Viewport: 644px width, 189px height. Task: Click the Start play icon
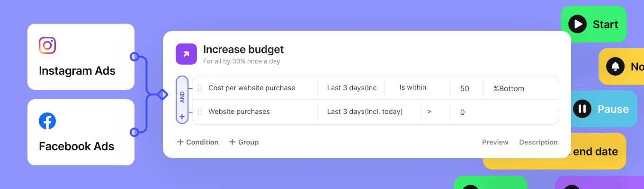coord(577,24)
